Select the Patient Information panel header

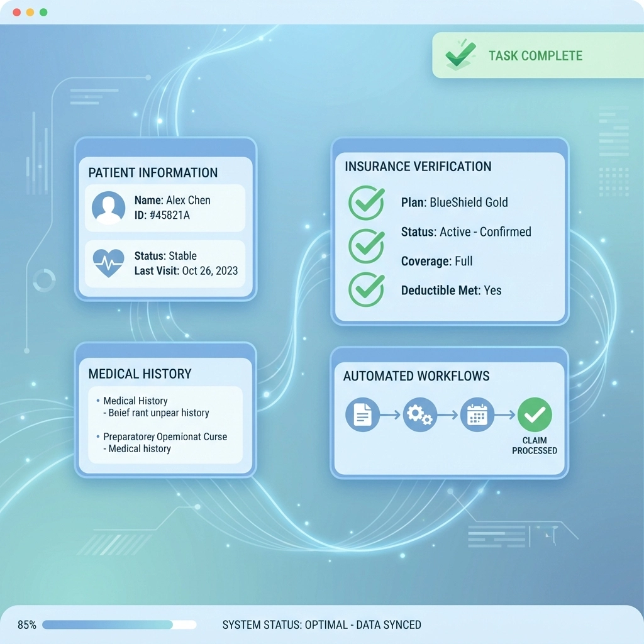tap(153, 173)
